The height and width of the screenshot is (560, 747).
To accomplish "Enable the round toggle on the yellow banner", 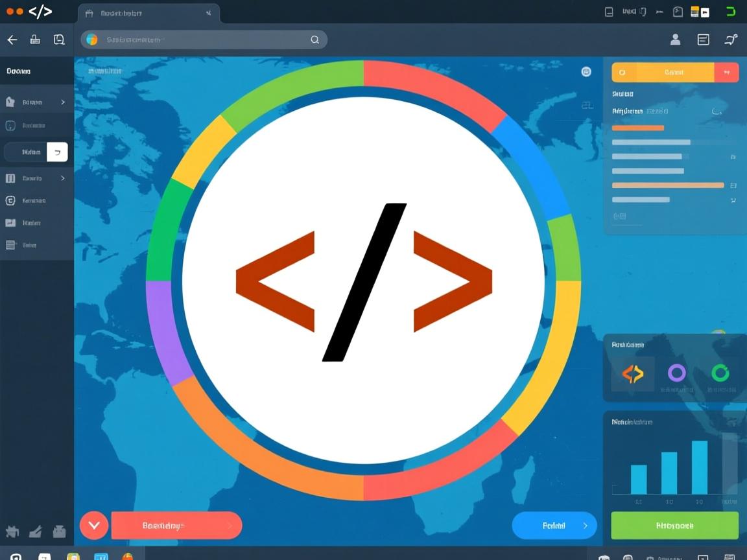I will coord(624,72).
